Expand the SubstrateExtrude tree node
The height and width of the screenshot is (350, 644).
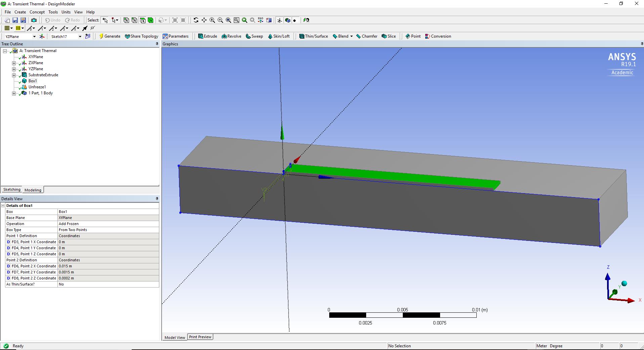(14, 75)
